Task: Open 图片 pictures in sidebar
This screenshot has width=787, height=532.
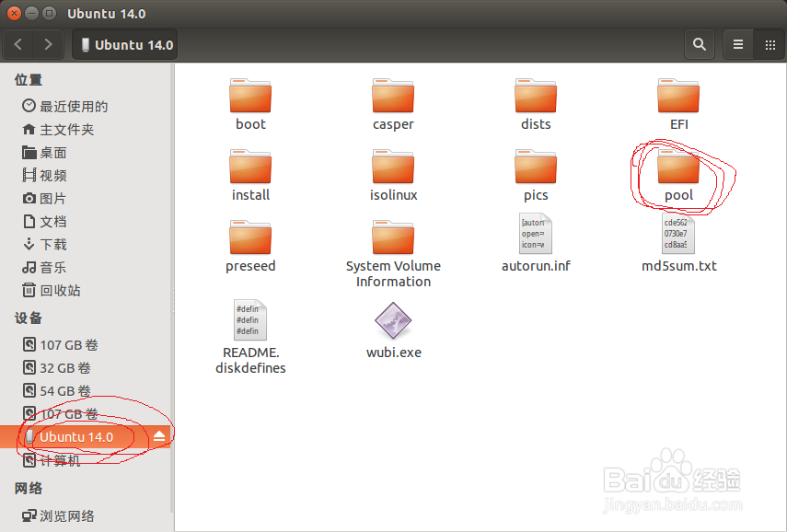Action: (44, 199)
